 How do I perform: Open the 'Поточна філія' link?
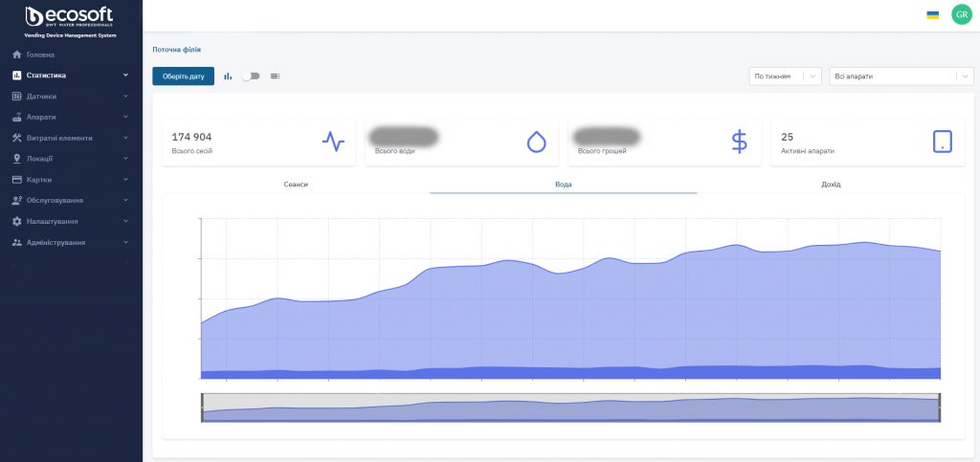tap(177, 50)
